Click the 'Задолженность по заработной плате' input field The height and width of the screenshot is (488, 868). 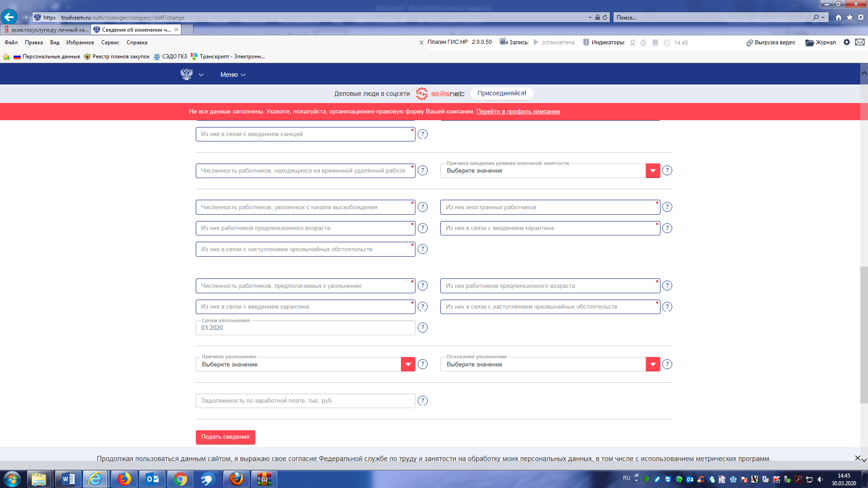point(305,401)
